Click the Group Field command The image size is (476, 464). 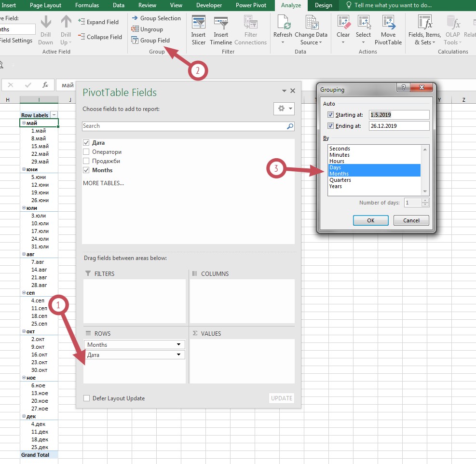coord(150,40)
